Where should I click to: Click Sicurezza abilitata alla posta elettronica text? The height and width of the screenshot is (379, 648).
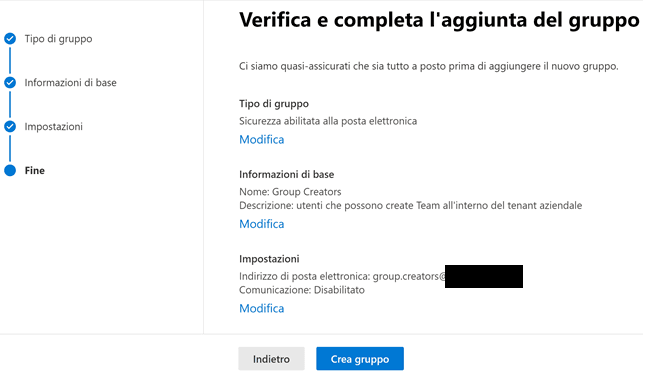tap(328, 121)
